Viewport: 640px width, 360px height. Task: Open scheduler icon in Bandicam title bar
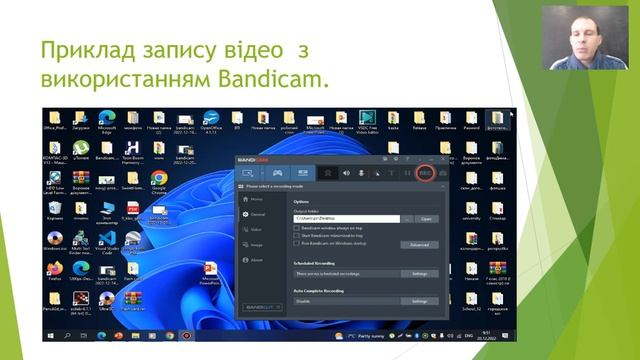[x=396, y=159]
